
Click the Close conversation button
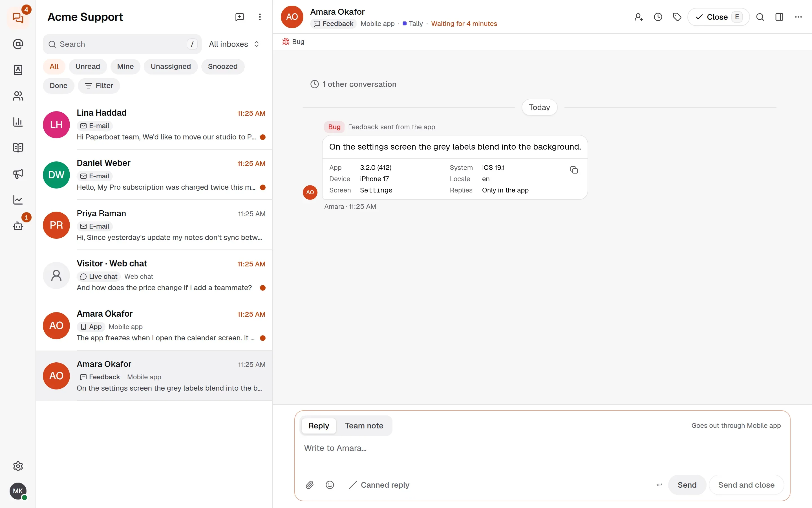pos(718,17)
